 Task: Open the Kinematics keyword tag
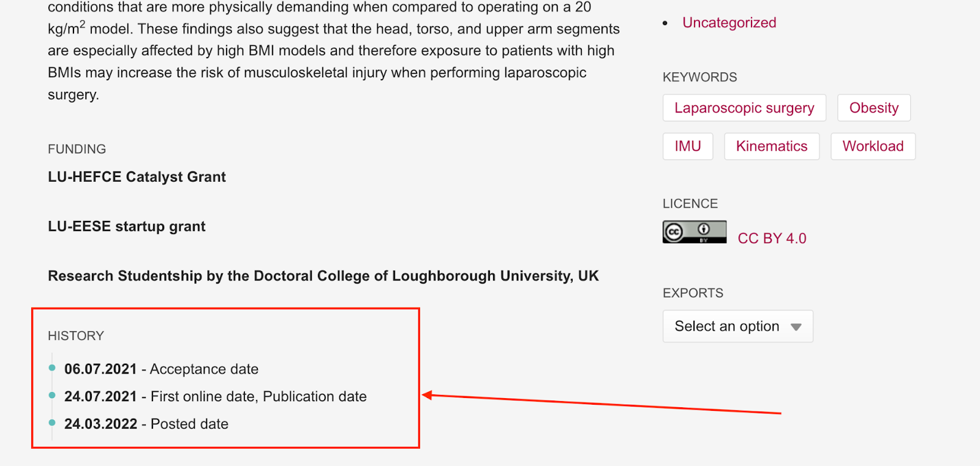[772, 146]
